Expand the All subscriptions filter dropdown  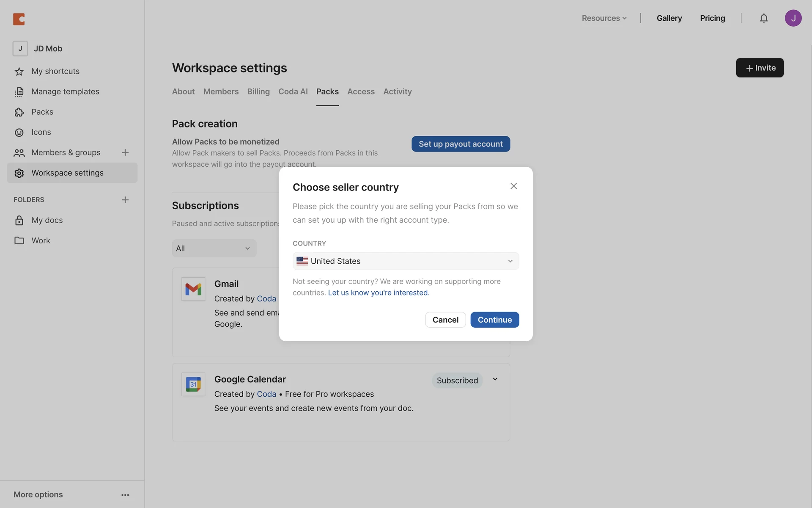coord(214,248)
